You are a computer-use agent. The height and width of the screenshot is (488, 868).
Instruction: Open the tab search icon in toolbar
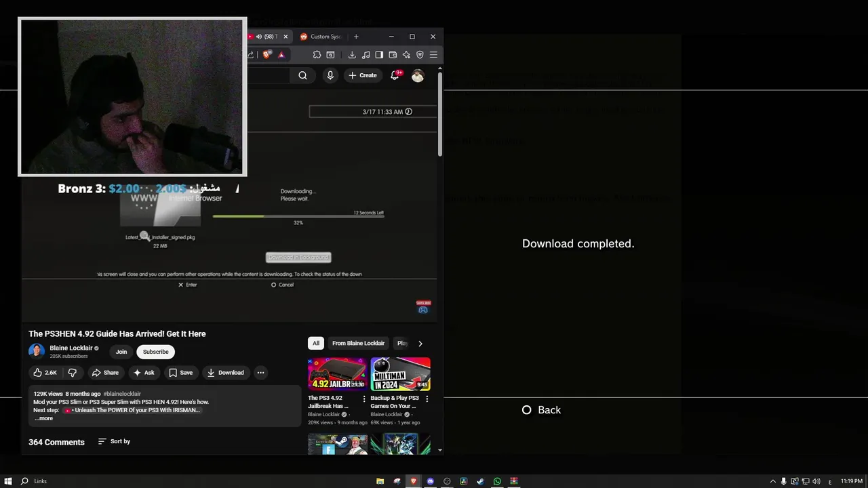(330, 55)
